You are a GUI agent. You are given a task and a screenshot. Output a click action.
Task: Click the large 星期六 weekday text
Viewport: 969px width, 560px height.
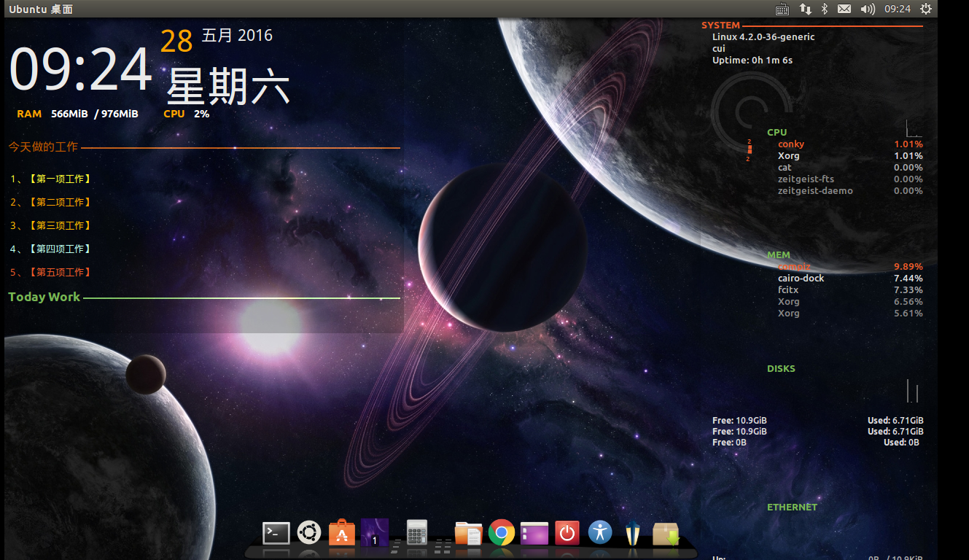228,87
